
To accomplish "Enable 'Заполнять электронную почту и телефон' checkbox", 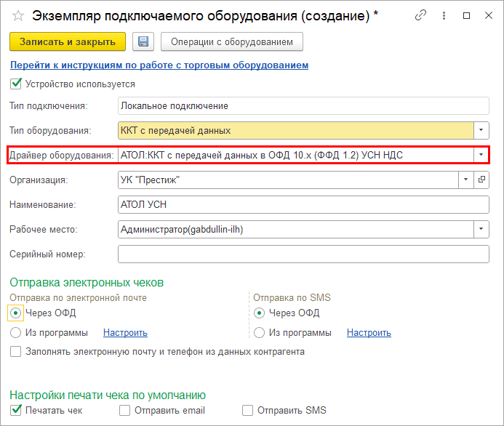I will (x=16, y=352).
